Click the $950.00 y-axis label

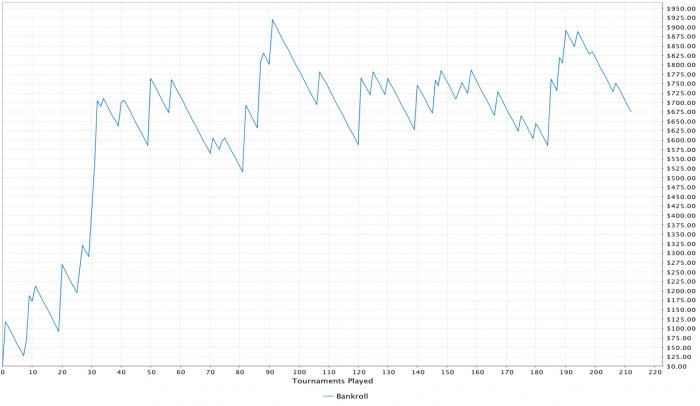coord(681,8)
